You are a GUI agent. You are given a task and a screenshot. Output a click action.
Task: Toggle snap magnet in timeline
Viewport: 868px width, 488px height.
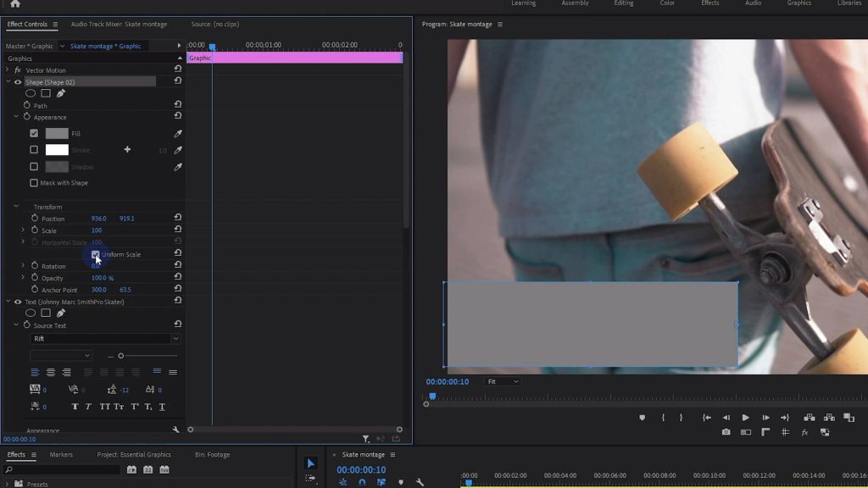tap(362, 482)
